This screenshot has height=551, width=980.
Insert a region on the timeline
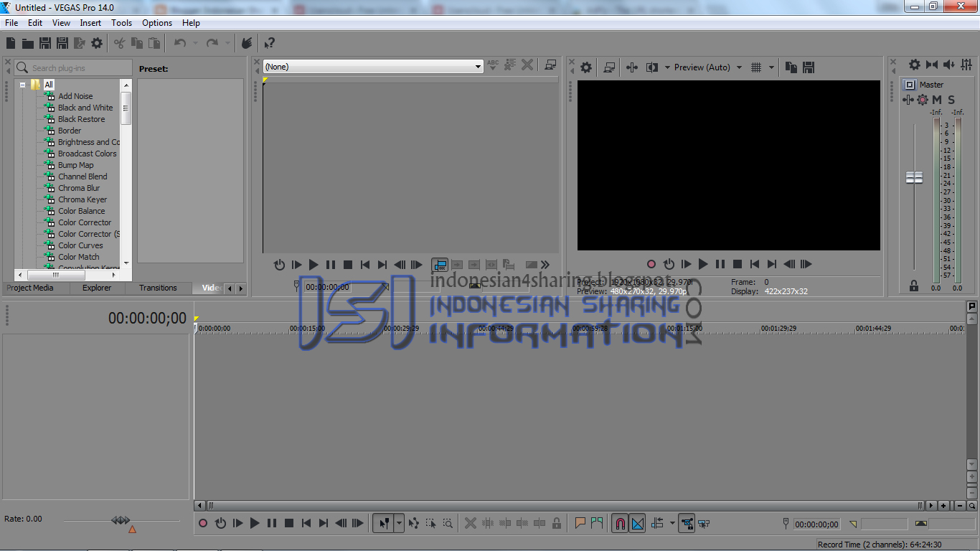click(597, 524)
